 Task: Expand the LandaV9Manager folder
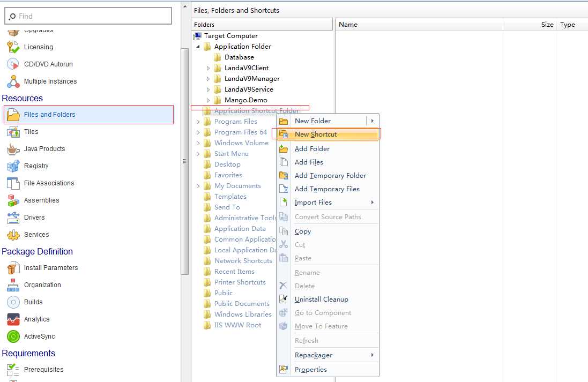tap(208, 79)
